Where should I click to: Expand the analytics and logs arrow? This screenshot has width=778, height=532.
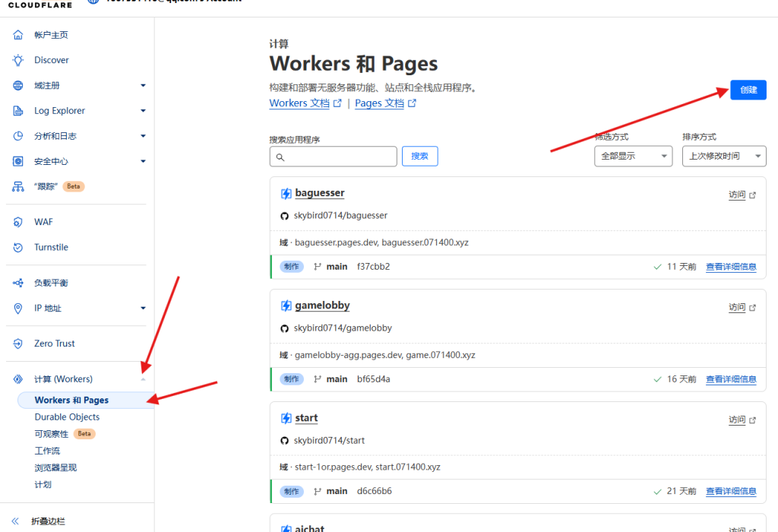pyautogui.click(x=143, y=136)
